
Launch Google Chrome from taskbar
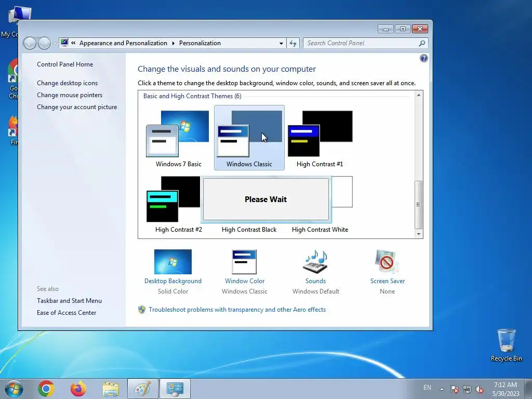coord(46,389)
